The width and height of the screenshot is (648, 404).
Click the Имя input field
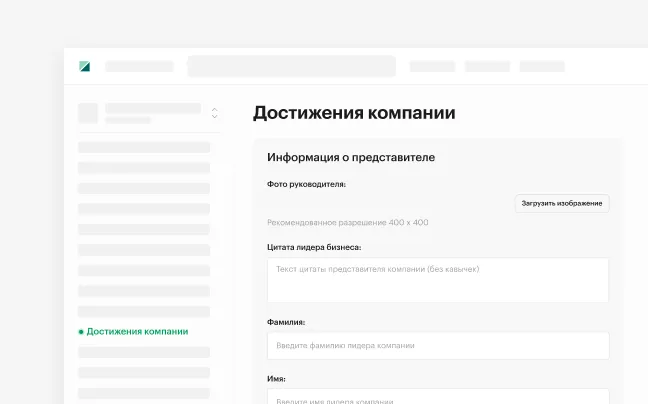tap(438, 397)
